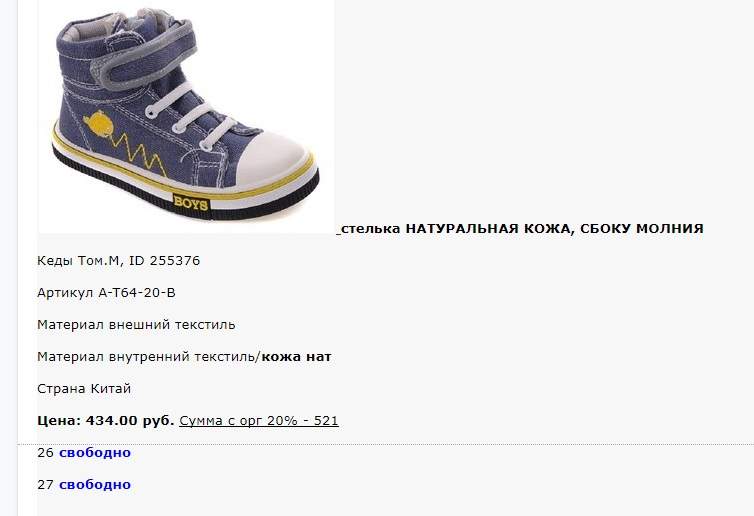Click the bold "Цена: 434.00 руб." price

(106, 421)
